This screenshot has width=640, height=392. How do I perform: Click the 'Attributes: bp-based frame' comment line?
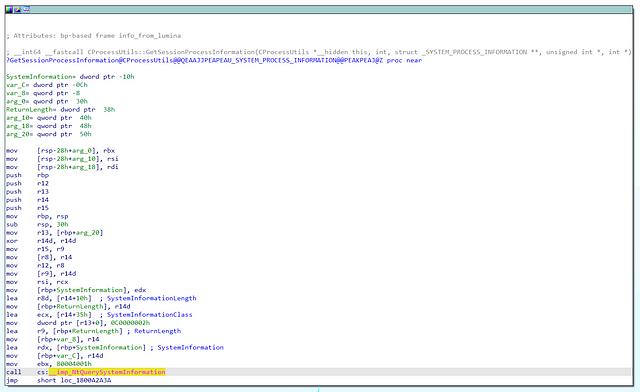click(93, 36)
